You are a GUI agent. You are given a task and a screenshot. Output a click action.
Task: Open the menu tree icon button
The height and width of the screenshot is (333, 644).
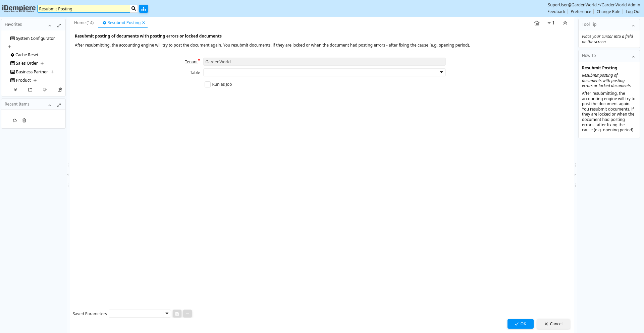144,9
